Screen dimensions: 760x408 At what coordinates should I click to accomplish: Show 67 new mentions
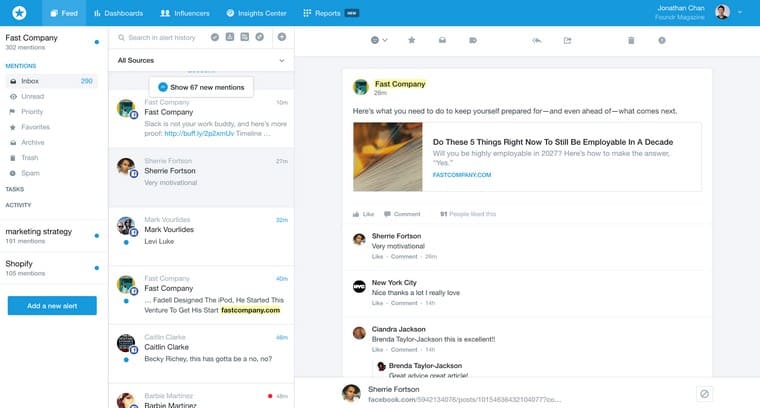pyautogui.click(x=200, y=88)
